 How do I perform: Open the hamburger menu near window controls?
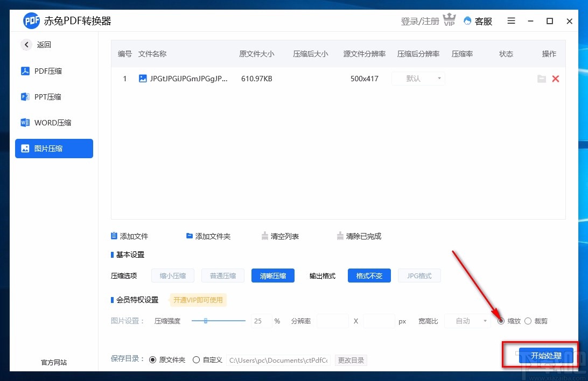click(x=511, y=21)
